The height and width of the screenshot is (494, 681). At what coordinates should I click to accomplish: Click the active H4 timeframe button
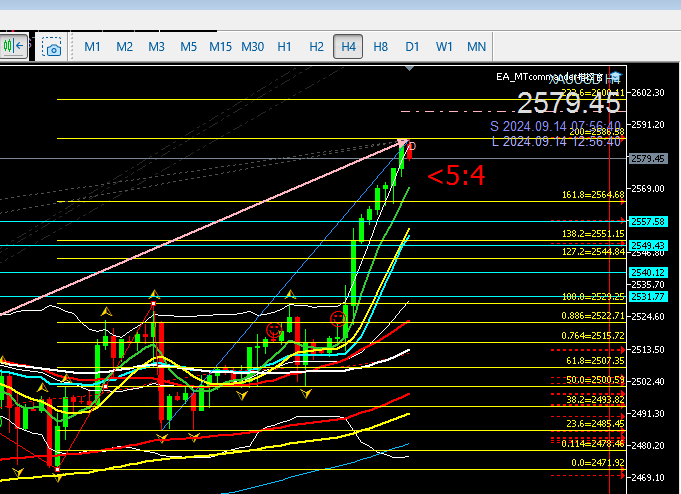[x=348, y=46]
